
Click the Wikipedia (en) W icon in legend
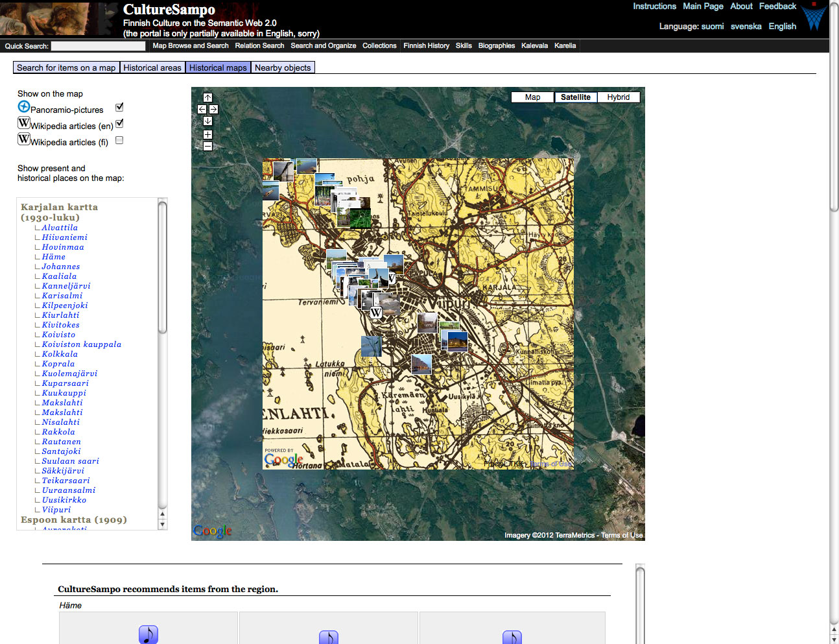tap(24, 123)
